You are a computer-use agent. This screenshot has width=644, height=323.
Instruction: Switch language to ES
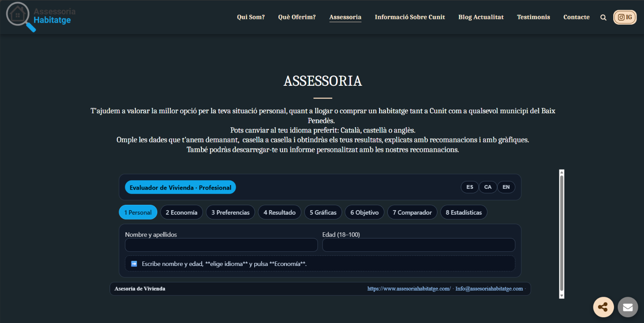(469, 187)
